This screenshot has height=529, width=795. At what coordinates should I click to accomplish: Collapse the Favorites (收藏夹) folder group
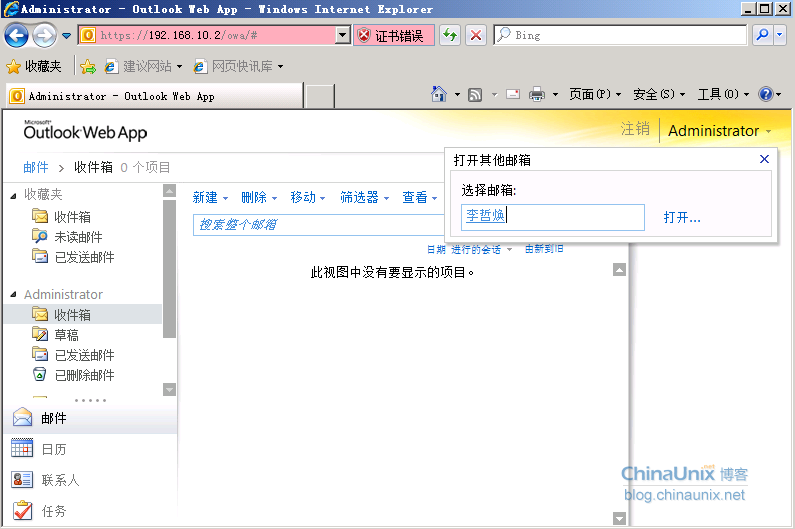(14, 196)
